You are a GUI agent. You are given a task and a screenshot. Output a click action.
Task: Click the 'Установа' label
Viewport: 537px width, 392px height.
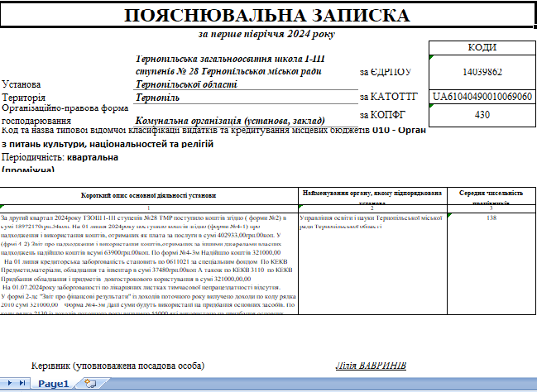coord(22,84)
